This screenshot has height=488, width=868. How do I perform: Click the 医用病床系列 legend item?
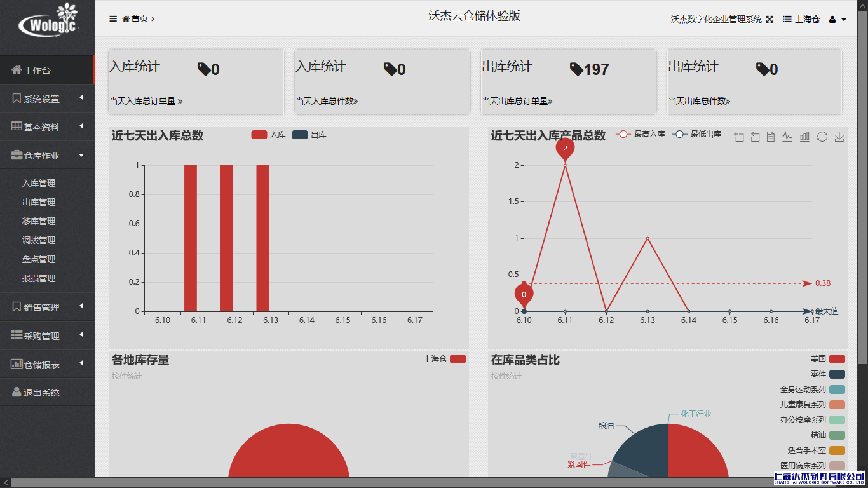(813, 466)
